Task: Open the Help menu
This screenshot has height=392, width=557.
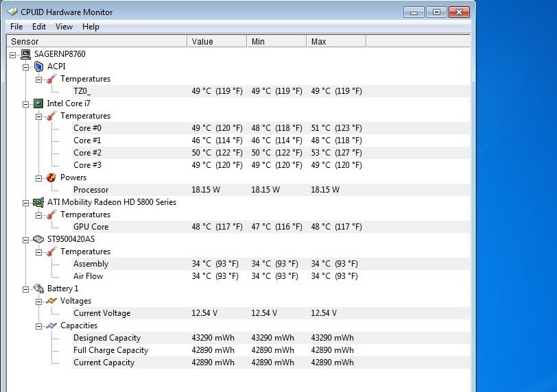Action: coord(91,27)
